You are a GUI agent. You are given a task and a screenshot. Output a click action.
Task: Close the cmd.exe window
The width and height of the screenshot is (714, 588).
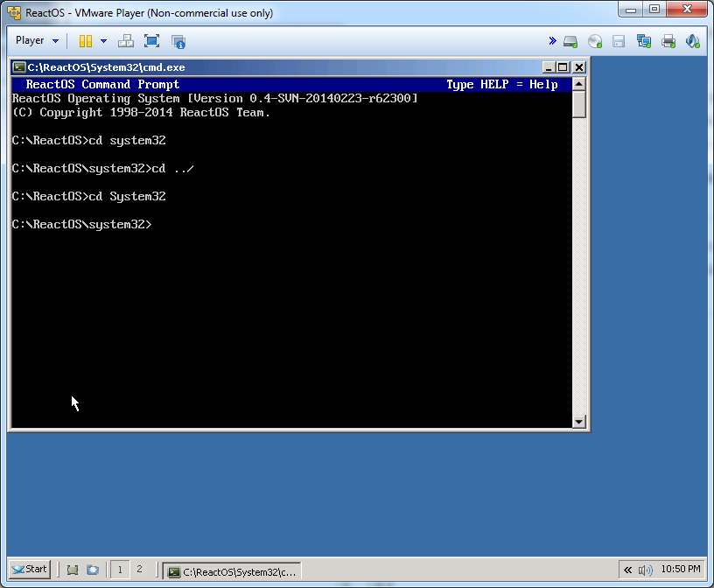[578, 67]
